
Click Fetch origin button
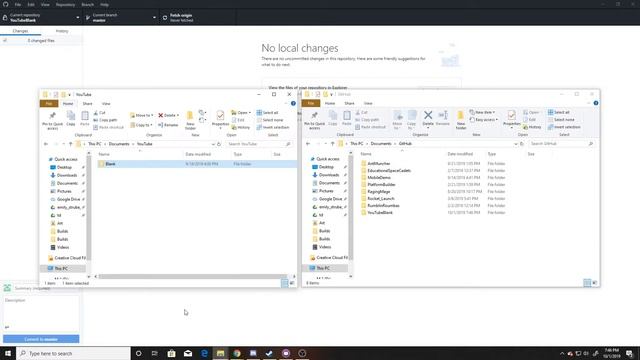click(198, 18)
